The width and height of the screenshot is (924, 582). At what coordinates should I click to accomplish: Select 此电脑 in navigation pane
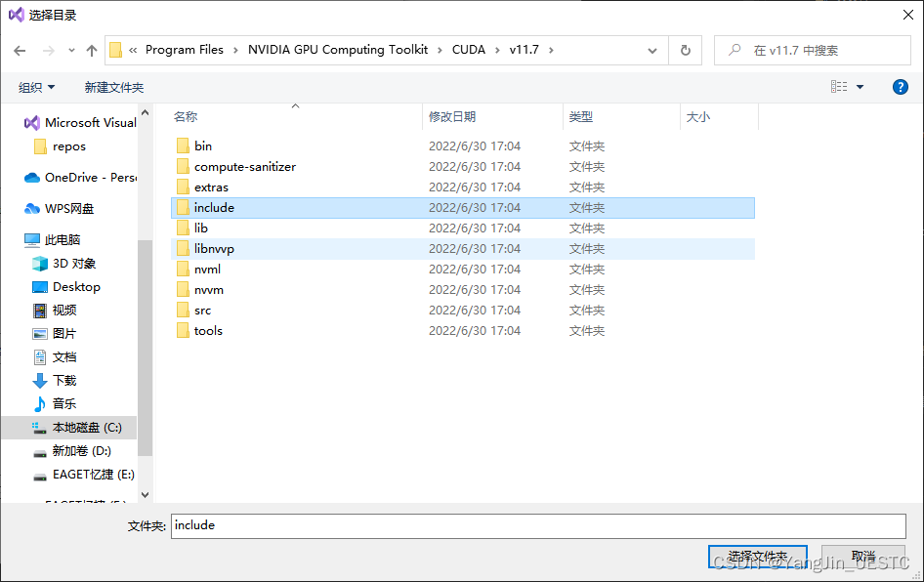click(52, 240)
